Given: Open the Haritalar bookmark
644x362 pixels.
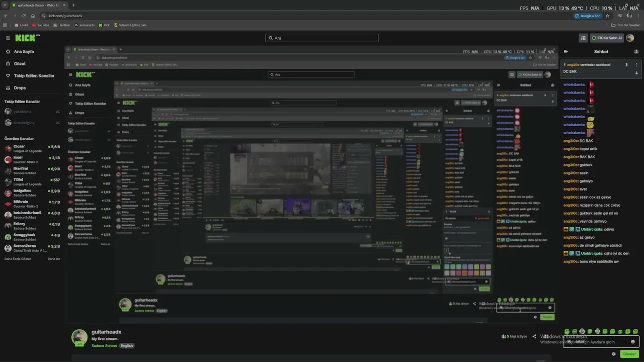Looking at the screenshot, I should [61, 25].
